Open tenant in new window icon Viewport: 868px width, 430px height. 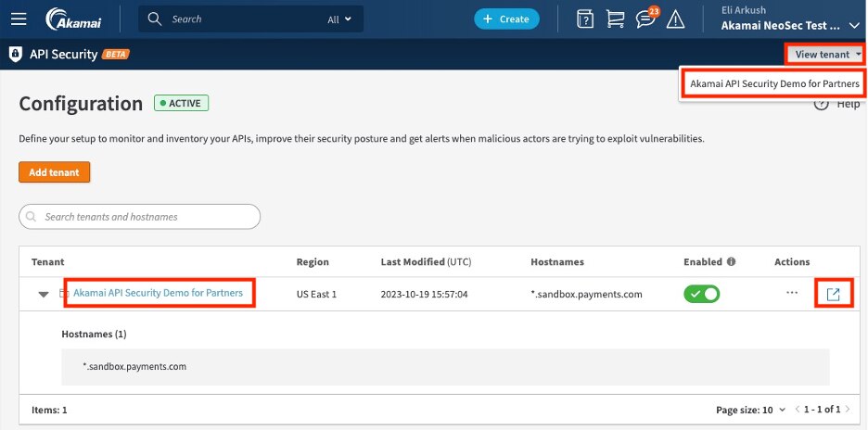click(x=833, y=294)
